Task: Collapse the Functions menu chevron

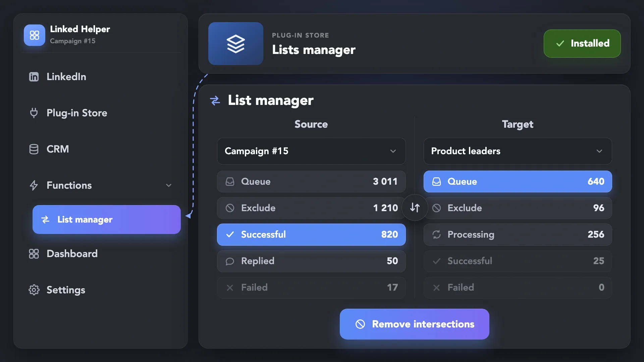Action: coord(169,185)
